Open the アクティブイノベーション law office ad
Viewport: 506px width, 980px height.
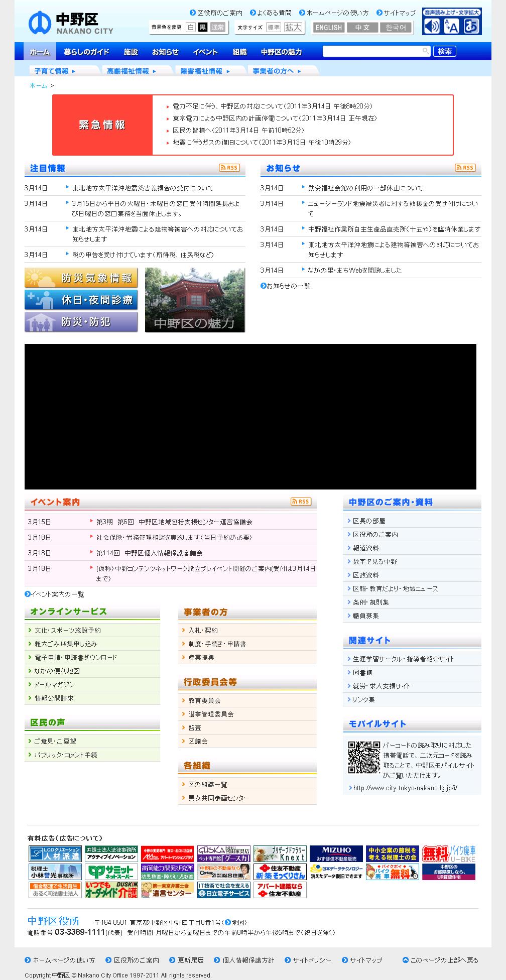[111, 853]
